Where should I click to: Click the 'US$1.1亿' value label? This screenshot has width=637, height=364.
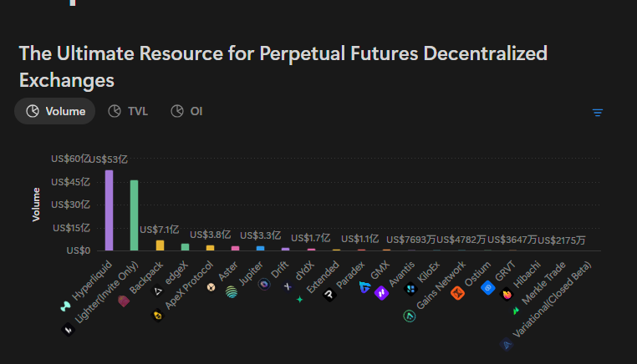(x=360, y=239)
